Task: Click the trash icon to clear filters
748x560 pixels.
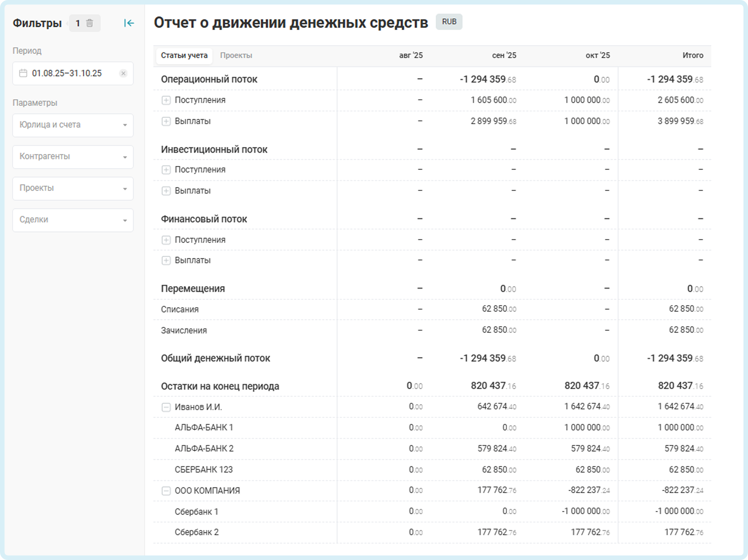Action: (x=90, y=23)
